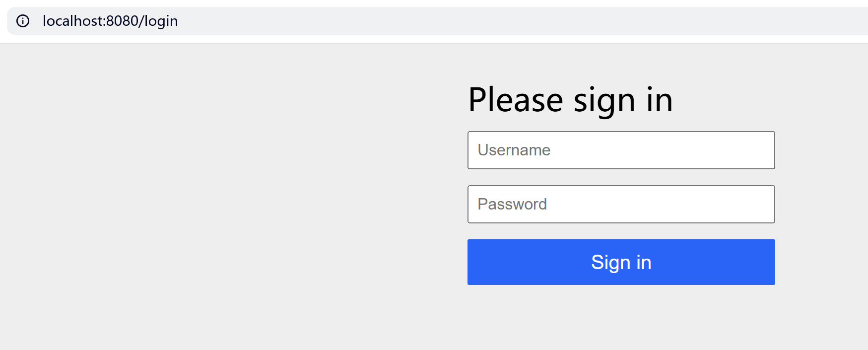Click the Password placeholder text

pyautogui.click(x=512, y=204)
